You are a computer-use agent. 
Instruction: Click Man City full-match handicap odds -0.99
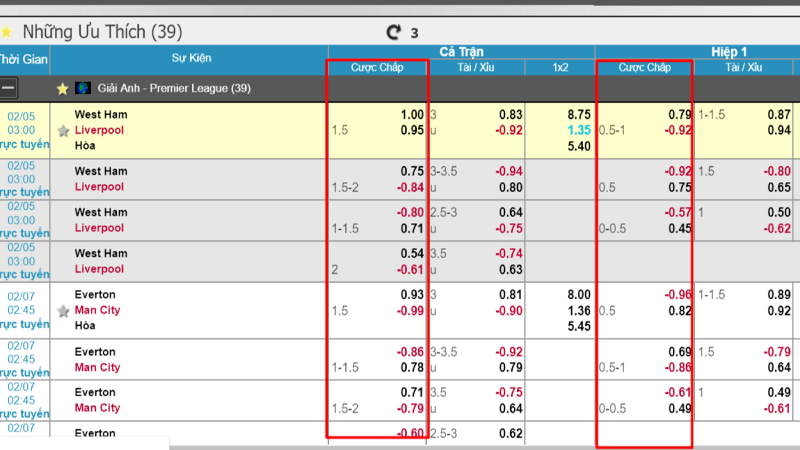408,311
